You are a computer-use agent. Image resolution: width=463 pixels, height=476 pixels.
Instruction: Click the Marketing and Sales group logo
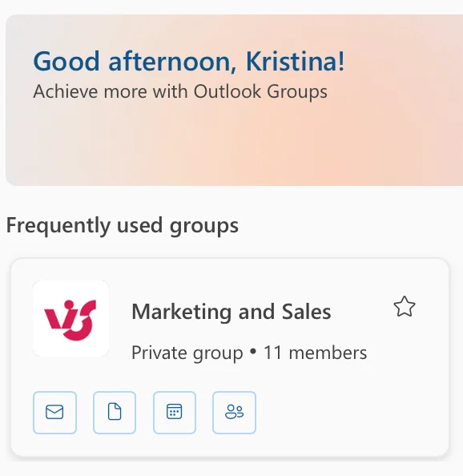tap(70, 318)
